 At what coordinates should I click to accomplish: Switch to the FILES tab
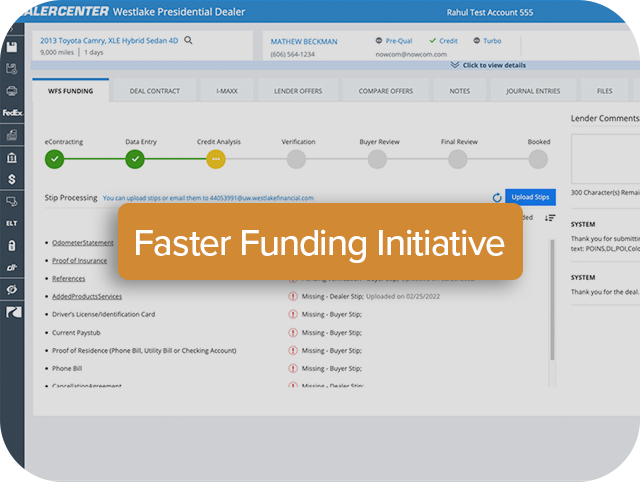click(604, 91)
